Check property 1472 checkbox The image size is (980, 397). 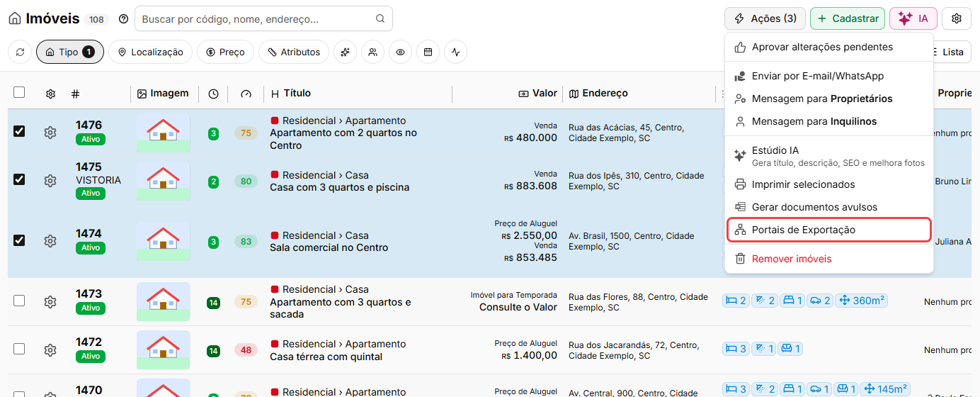tap(19, 349)
